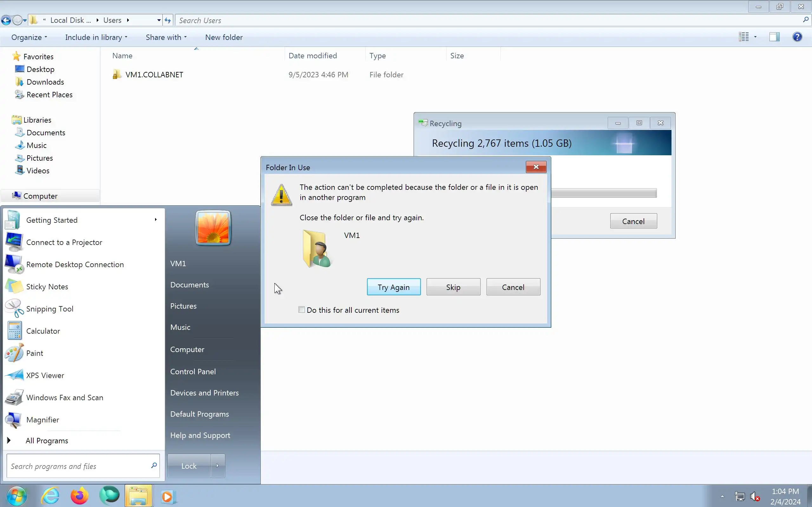Click the Recycling progress bar
812x507 pixels.
[x=603, y=193]
